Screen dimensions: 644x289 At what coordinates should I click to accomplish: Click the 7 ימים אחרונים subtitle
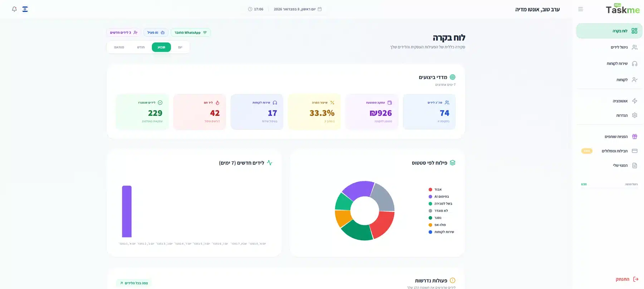tap(445, 85)
